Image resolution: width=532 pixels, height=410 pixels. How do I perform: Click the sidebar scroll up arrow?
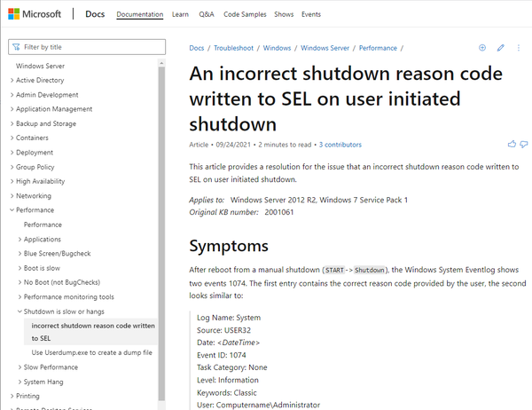coord(161,63)
